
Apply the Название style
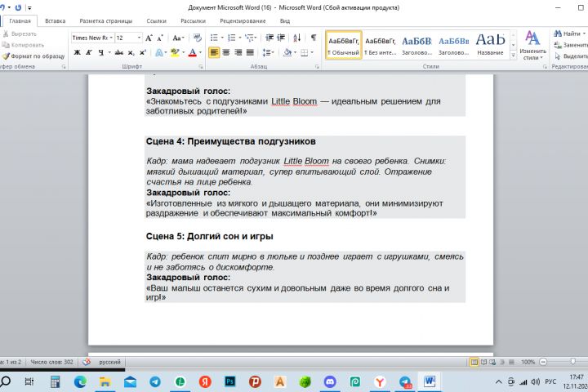coord(491,45)
